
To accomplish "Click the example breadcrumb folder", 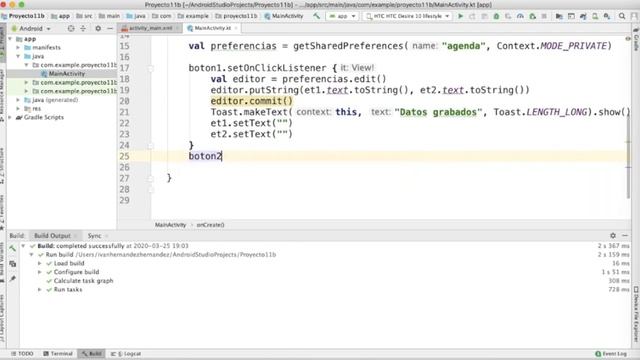I will [193, 16].
